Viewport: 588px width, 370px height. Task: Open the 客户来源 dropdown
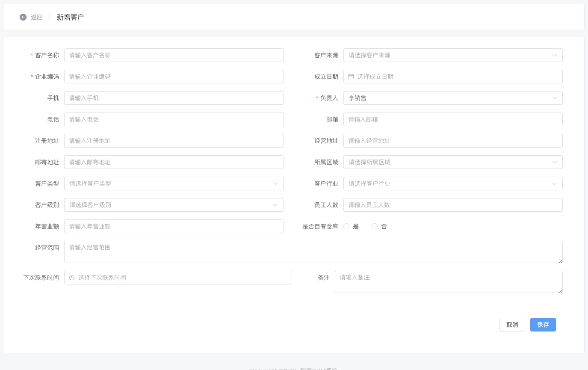click(452, 55)
